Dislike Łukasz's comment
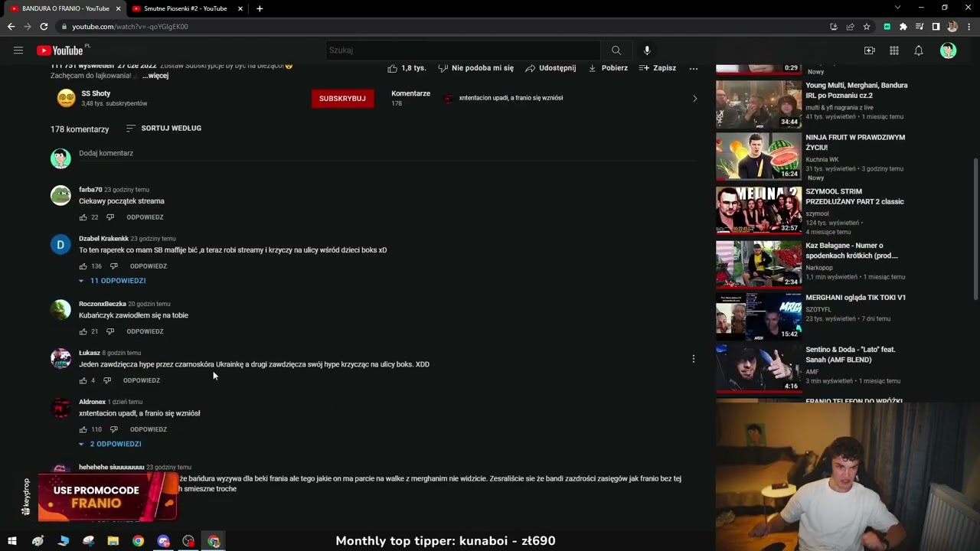The height and width of the screenshot is (551, 980). click(106, 380)
